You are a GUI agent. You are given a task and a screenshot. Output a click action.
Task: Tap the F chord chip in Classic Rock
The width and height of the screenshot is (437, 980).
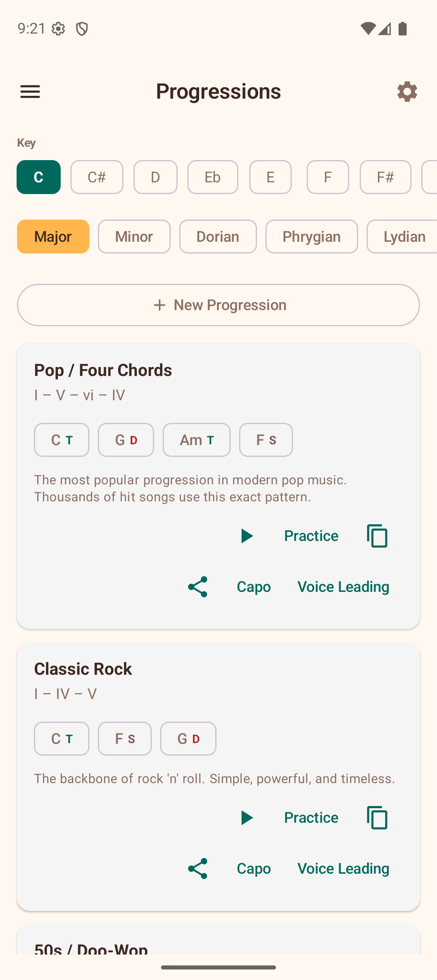(125, 739)
